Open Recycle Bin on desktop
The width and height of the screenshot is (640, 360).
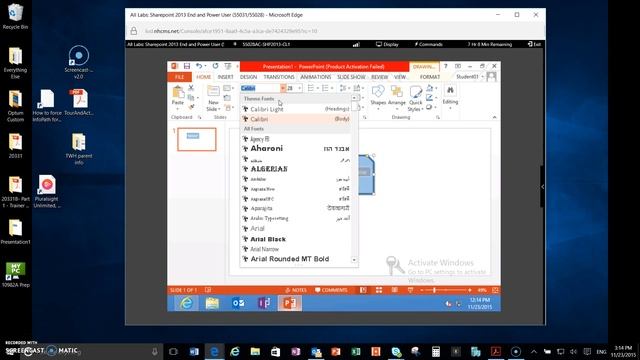point(15,16)
